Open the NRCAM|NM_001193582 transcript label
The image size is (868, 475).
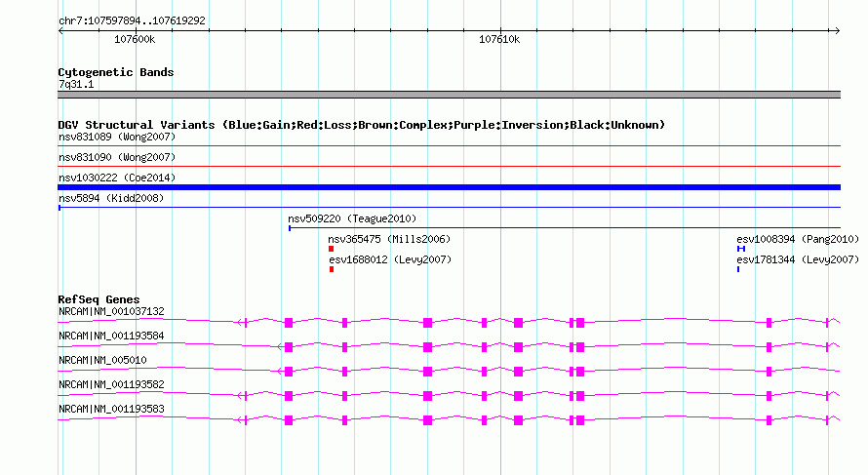(111, 384)
